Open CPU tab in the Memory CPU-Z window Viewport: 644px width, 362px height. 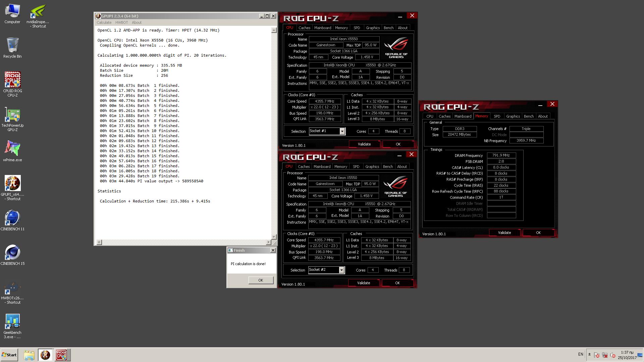pyautogui.click(x=430, y=116)
